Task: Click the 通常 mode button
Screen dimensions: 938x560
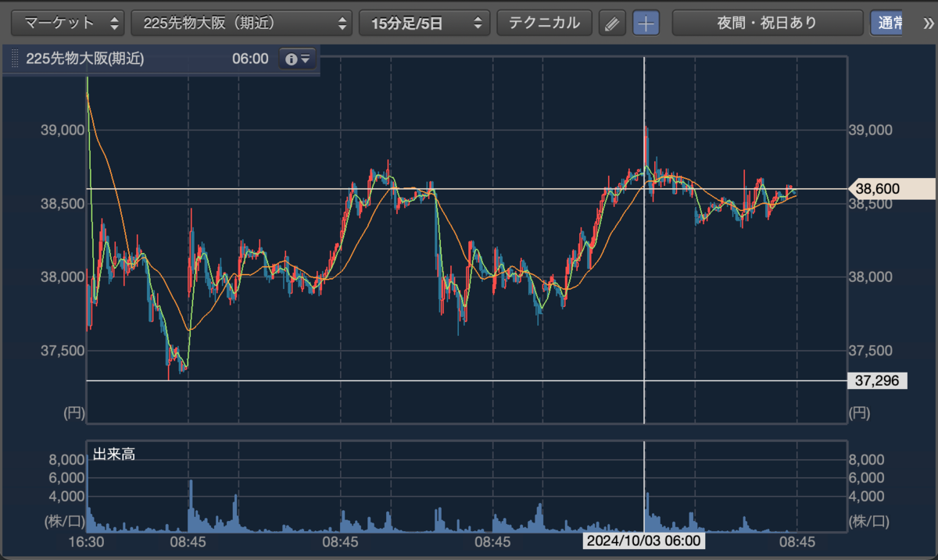Action: click(x=888, y=23)
